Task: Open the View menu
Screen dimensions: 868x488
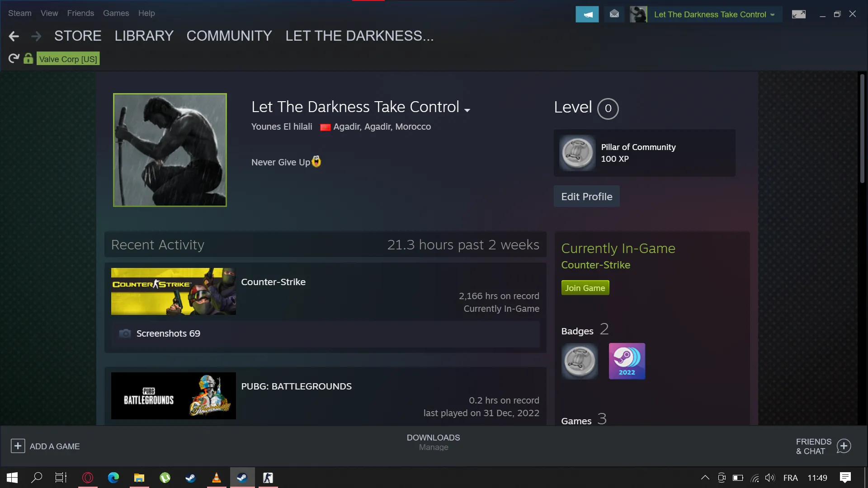Action: click(x=49, y=13)
